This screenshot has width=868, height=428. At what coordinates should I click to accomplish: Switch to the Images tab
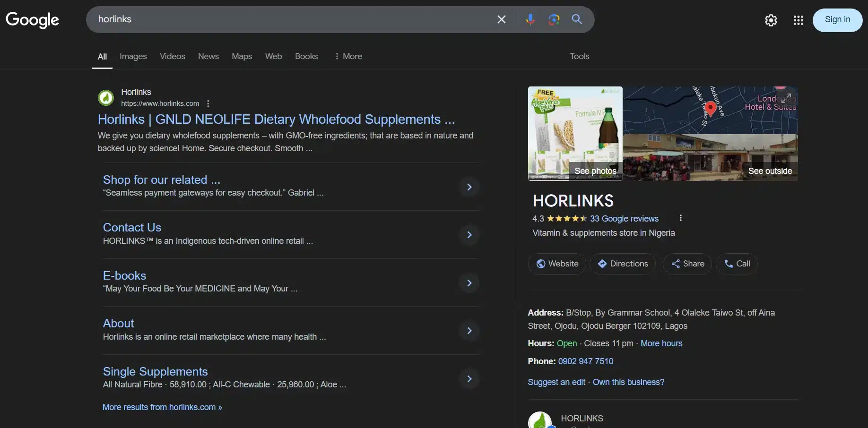(133, 56)
